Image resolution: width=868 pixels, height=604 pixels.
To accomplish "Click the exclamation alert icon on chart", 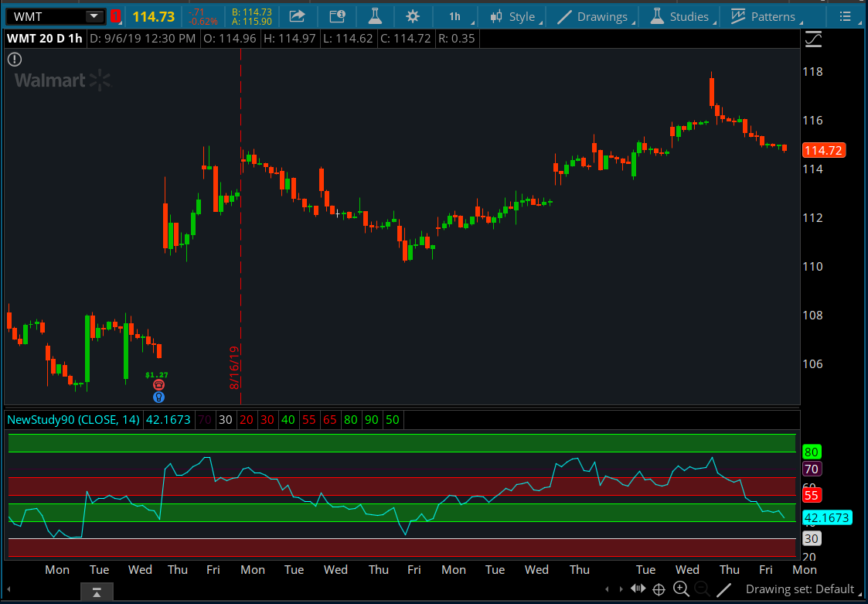I will coord(15,60).
